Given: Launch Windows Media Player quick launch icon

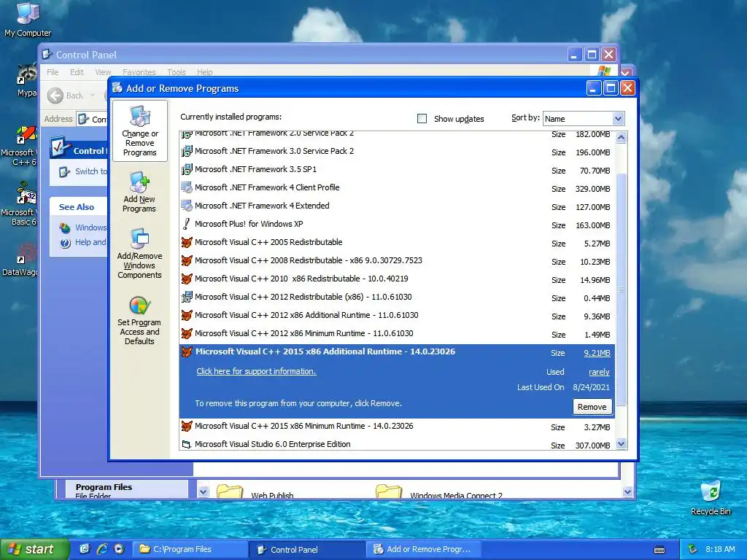Looking at the screenshot, I should point(119,549).
